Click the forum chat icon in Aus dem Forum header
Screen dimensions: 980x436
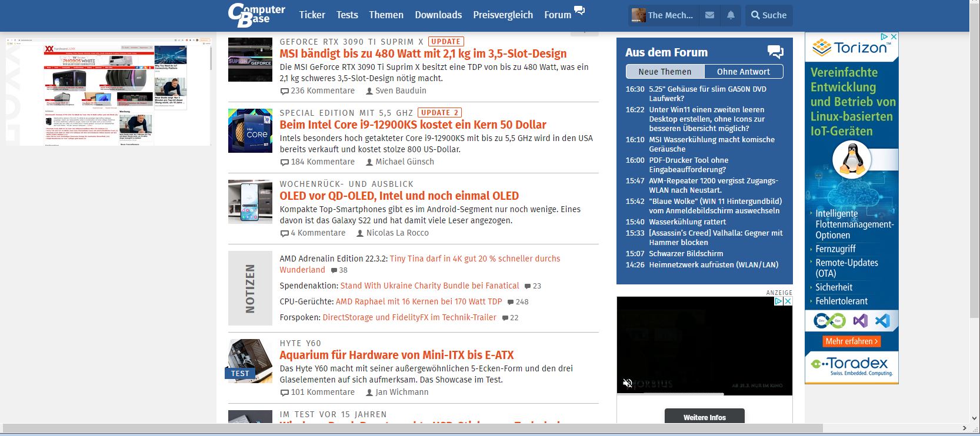click(x=775, y=52)
